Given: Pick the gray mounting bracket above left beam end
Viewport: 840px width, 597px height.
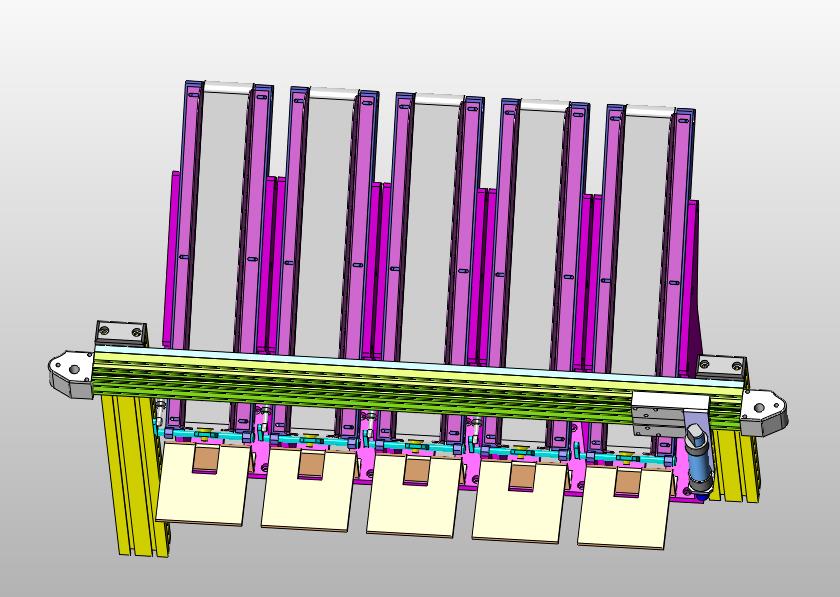Looking at the screenshot, I should coord(121,334).
